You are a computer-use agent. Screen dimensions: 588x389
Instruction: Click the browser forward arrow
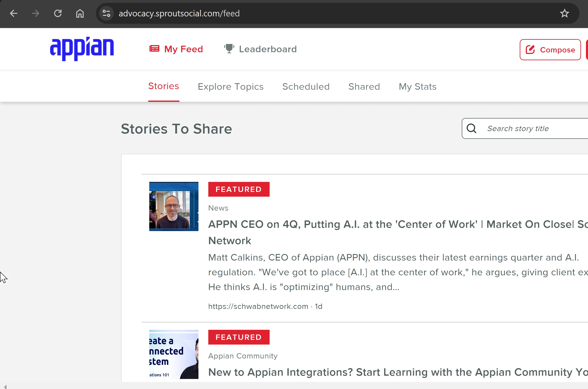pos(35,13)
